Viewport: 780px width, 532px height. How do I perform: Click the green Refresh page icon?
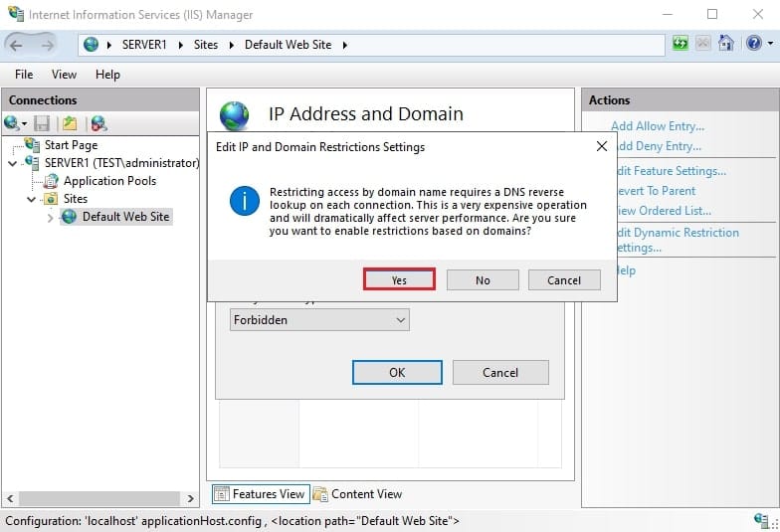[681, 44]
